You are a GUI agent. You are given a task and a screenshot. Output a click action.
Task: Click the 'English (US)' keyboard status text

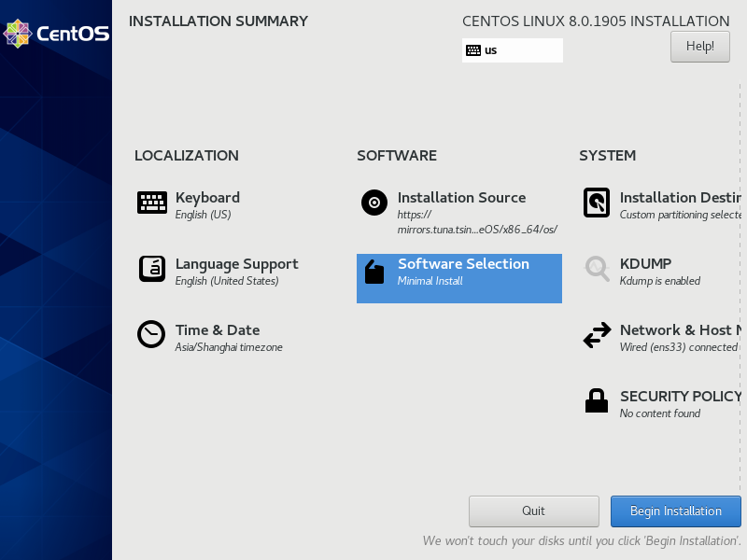203,215
